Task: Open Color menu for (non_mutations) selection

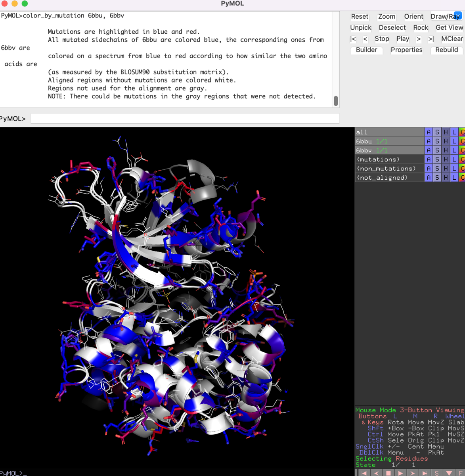Action: [x=462, y=169]
